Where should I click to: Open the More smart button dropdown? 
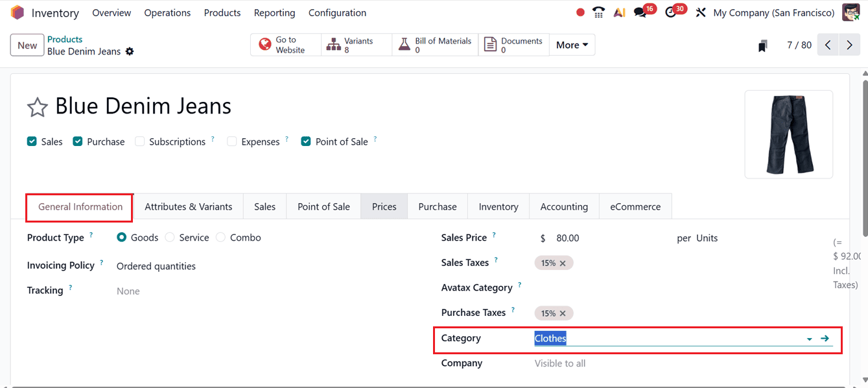click(571, 45)
